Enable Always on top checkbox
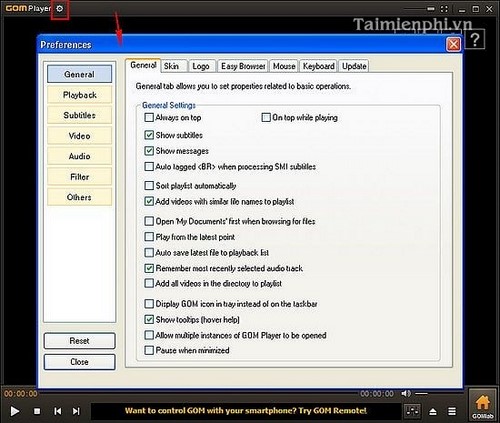Image resolution: width=500 pixels, height=423 pixels. pos(149,118)
